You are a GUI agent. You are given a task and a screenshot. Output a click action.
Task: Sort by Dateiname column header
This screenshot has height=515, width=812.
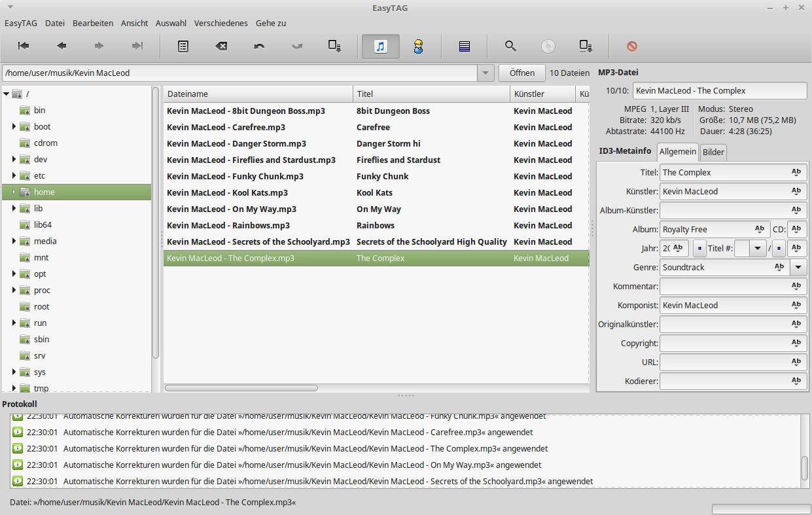258,94
